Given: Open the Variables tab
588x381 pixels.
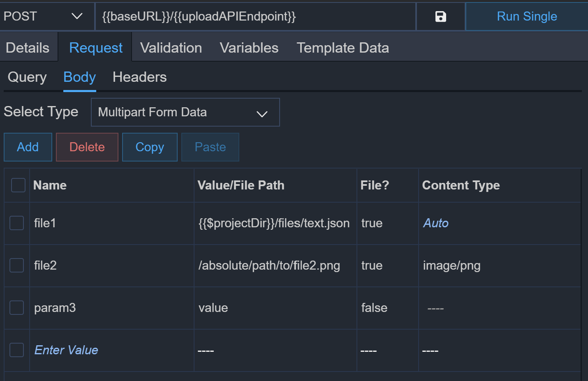Looking at the screenshot, I should (x=249, y=47).
